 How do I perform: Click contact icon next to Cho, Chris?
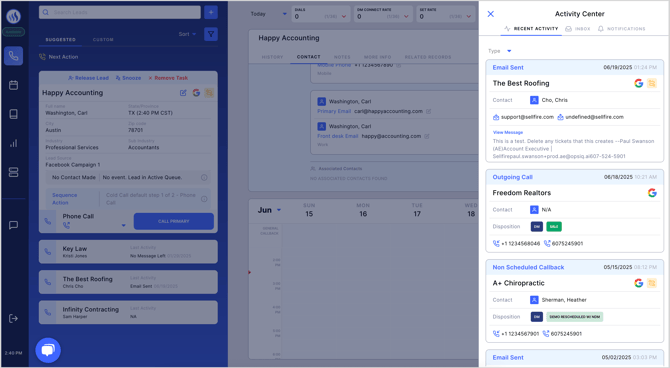[x=534, y=100]
